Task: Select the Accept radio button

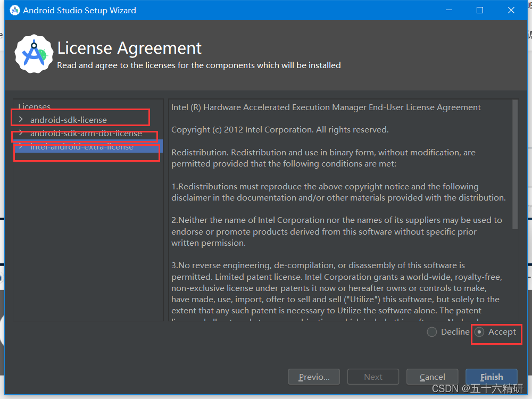Action: point(479,332)
